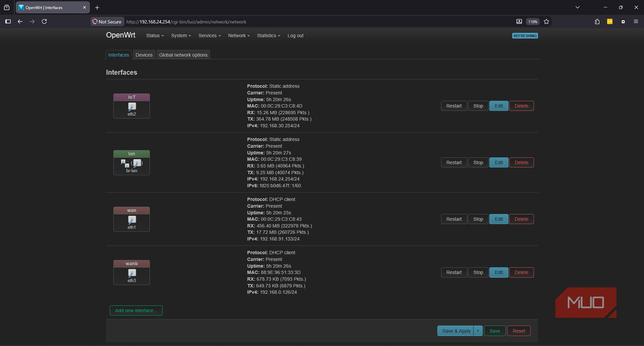Open a new browser tab
The width and height of the screenshot is (644, 346).
coord(97,8)
